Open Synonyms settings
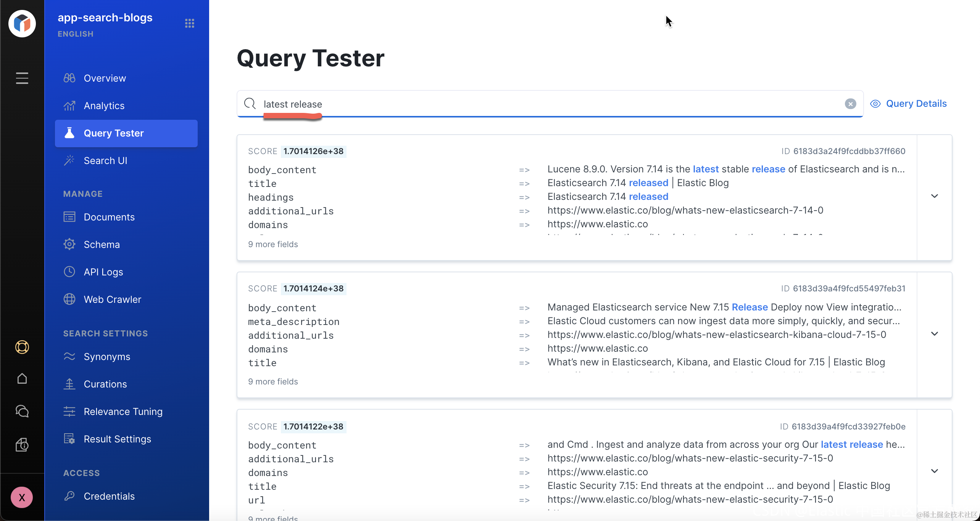Screen dimensions: 980x521 pyautogui.click(x=107, y=357)
